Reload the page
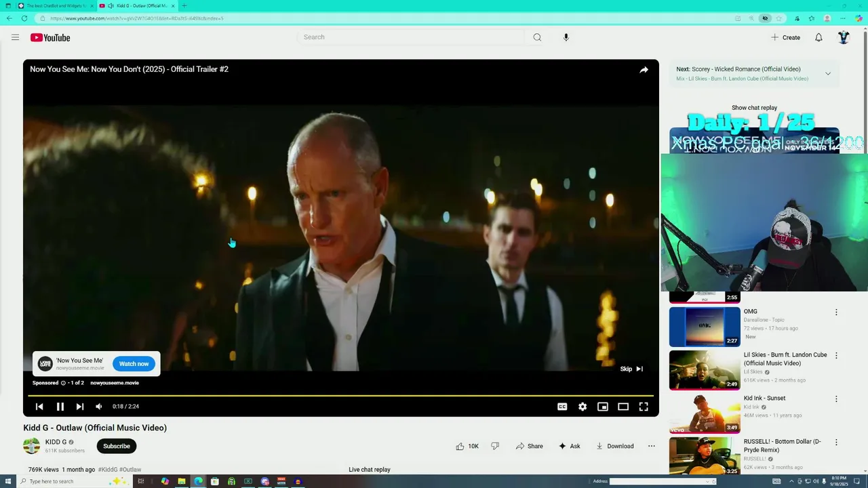Viewport: 868px width, 488px height. (x=24, y=18)
